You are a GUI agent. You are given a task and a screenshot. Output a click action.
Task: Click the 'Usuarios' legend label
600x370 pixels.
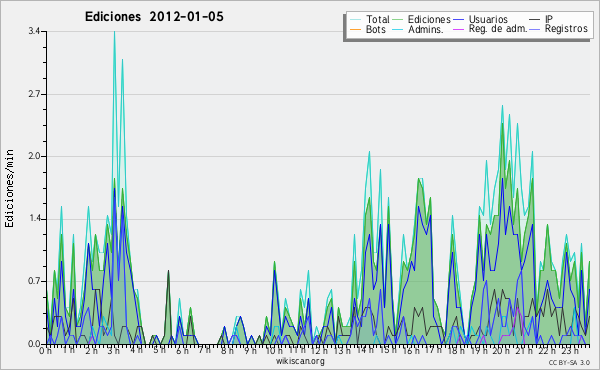click(x=488, y=19)
